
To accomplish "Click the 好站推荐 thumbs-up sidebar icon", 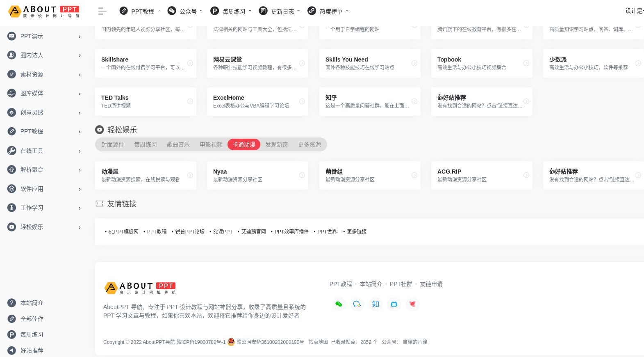I will point(12,350).
